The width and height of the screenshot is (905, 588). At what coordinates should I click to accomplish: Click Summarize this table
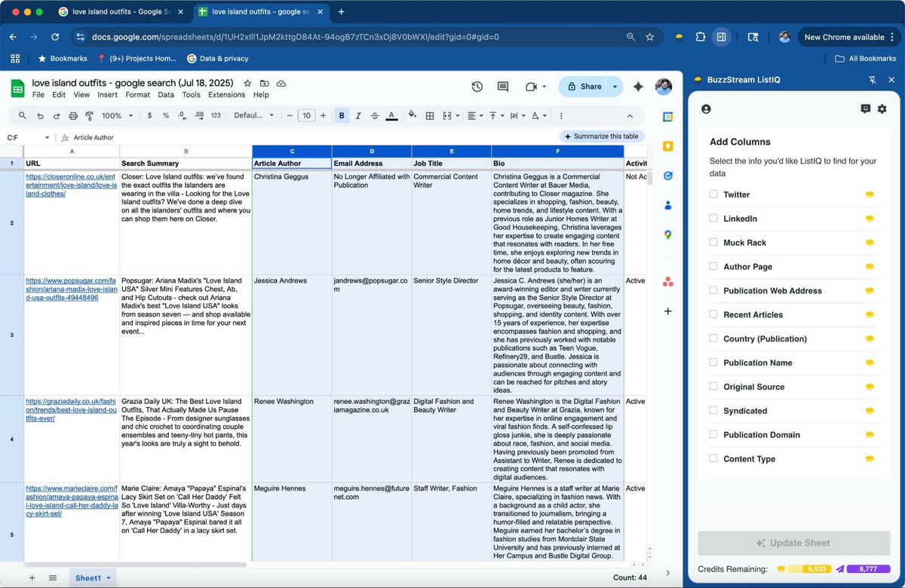tap(602, 136)
